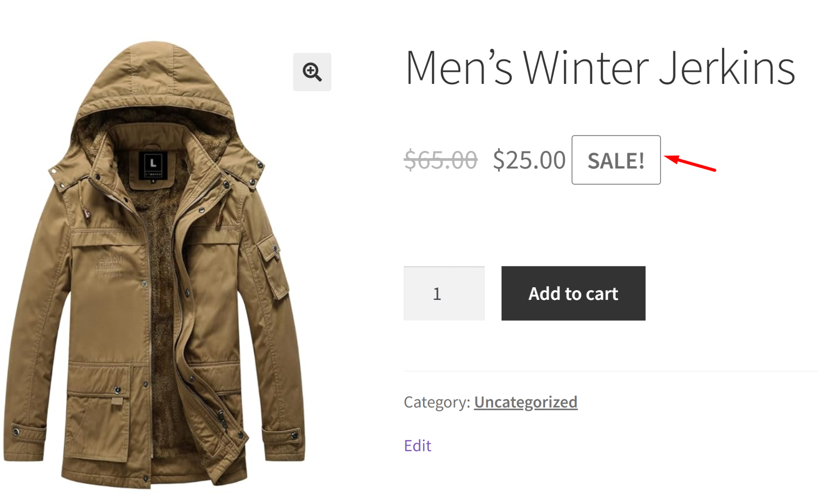The width and height of the screenshot is (818, 504).
Task: Click the dark Add to cart bar
Action: tap(572, 294)
